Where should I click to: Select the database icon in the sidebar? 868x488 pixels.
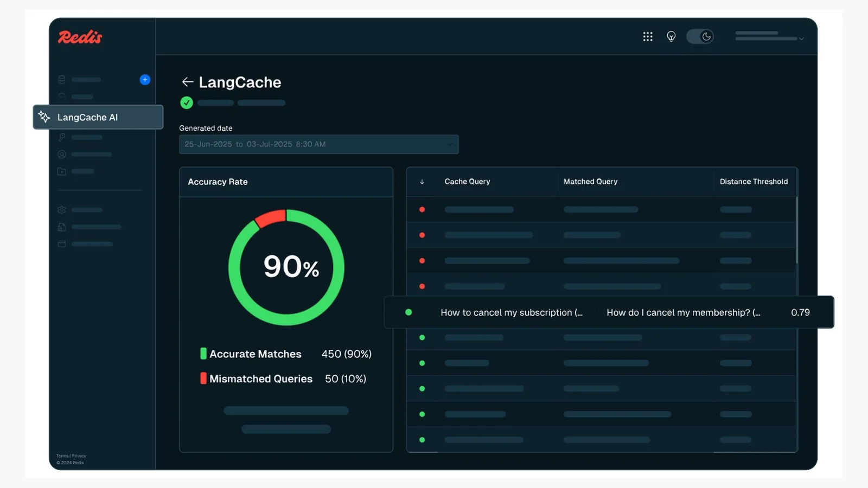(62, 80)
